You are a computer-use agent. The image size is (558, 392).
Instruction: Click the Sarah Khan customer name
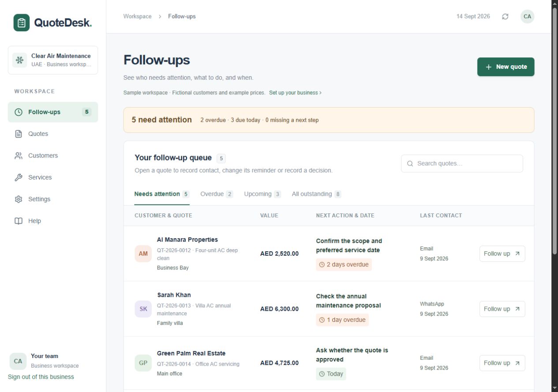tap(174, 295)
